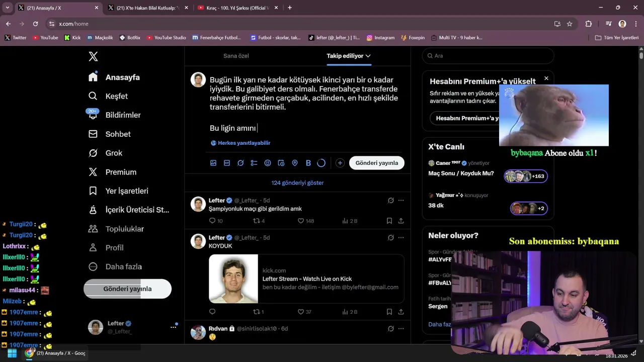This screenshot has width=644, height=362.
Task: Click the sidebar Gönderi yayınla button
Action: 127,289
